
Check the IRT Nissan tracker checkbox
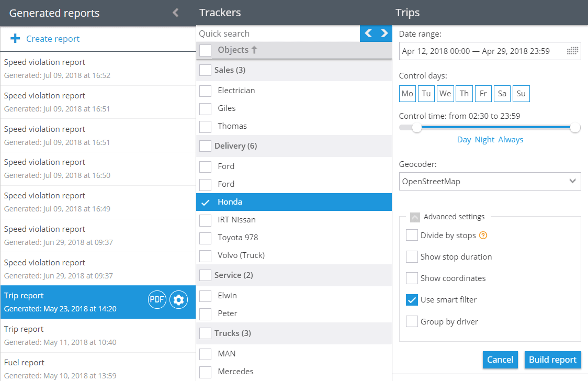point(205,220)
